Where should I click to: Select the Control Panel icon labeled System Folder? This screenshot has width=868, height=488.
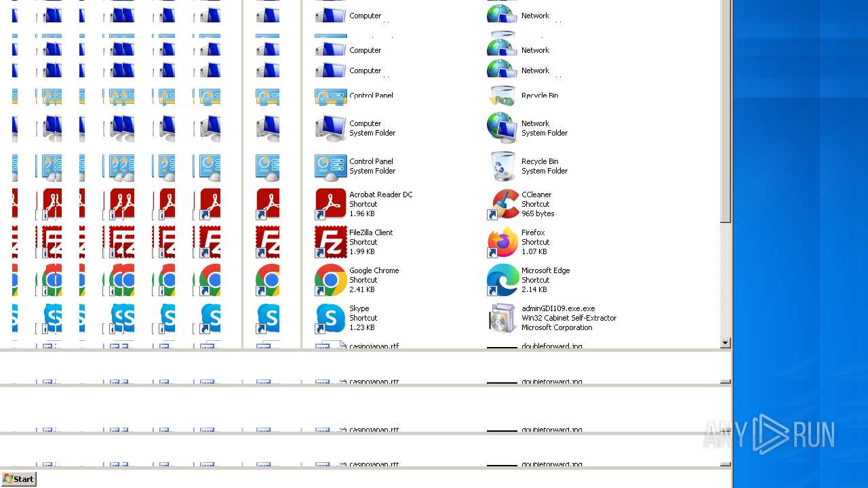[x=331, y=166]
